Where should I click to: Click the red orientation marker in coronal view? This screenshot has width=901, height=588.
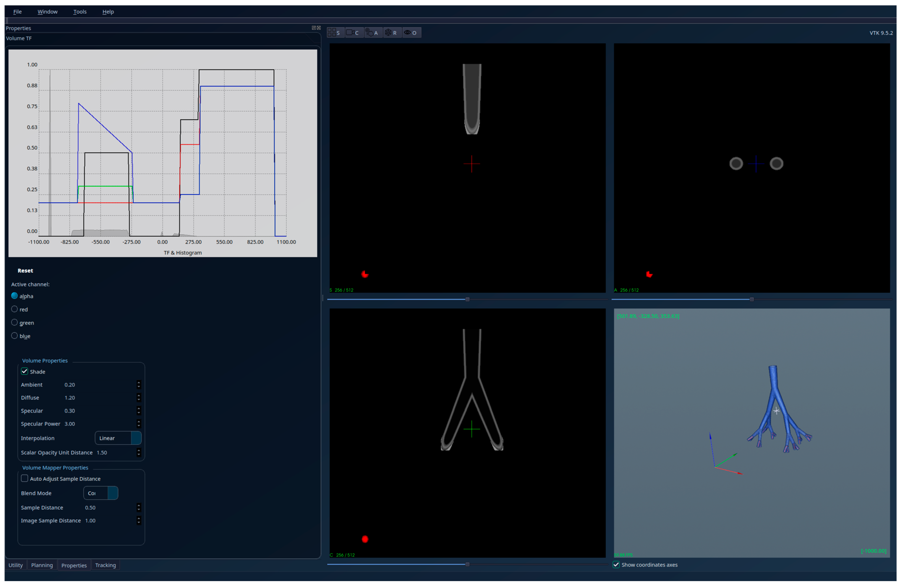click(x=365, y=539)
